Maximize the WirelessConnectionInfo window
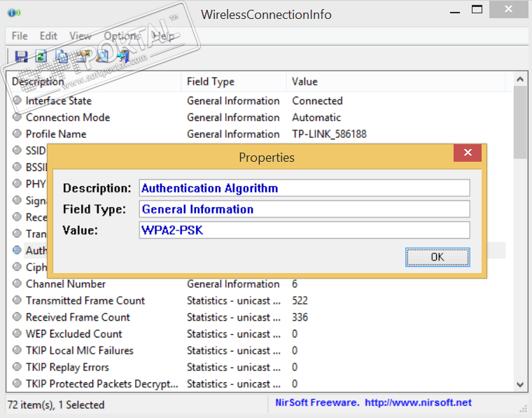 coord(477,10)
